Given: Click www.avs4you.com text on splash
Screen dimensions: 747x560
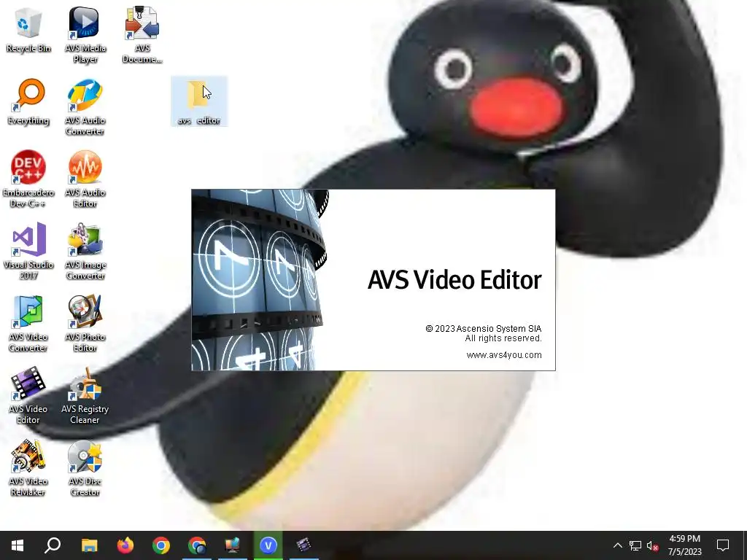Looking at the screenshot, I should pos(504,355).
